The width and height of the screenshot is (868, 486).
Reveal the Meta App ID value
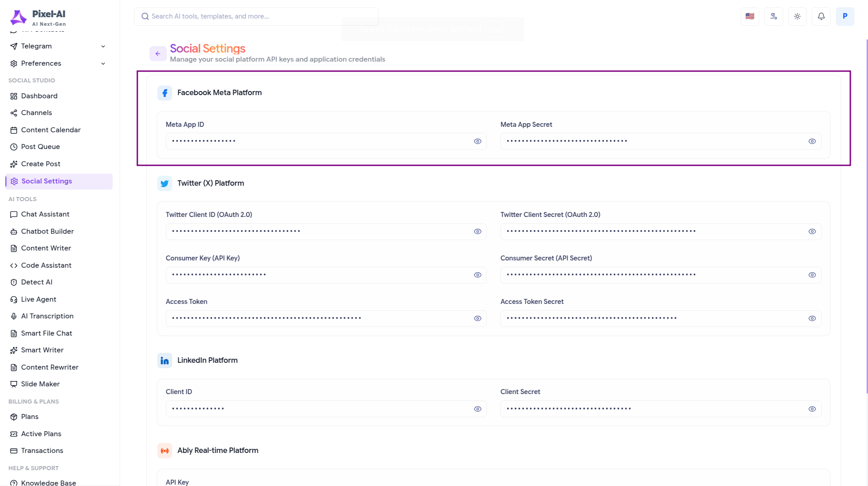tap(478, 141)
